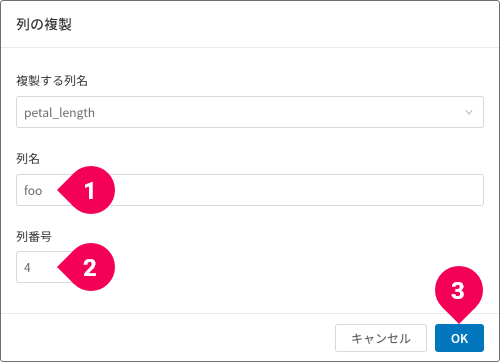Click the red step marker 2

[x=86, y=267]
